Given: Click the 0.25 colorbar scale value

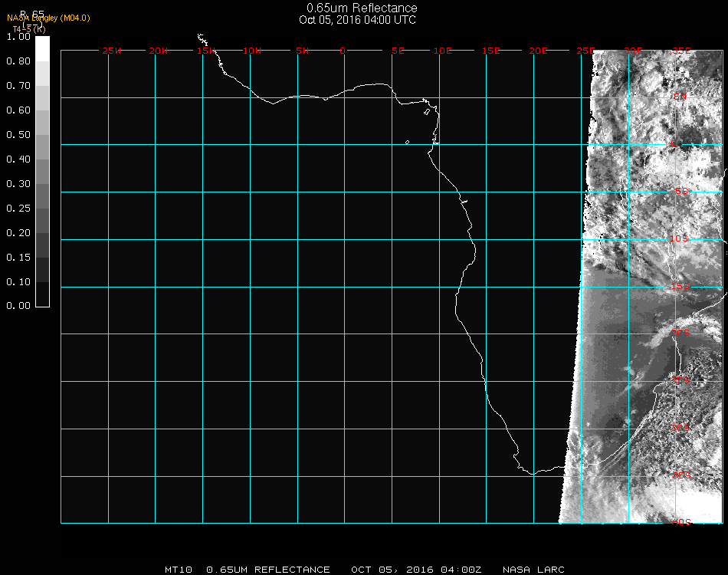Looking at the screenshot, I should coord(18,209).
